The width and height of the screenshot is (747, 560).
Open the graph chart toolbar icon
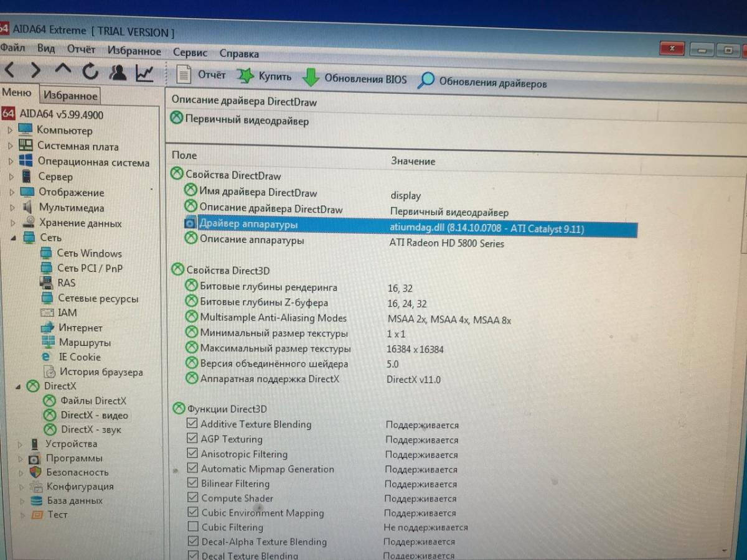click(144, 73)
